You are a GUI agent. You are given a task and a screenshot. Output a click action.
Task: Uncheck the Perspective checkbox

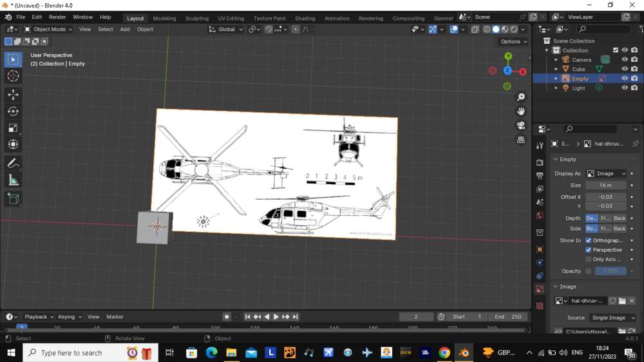click(x=589, y=250)
